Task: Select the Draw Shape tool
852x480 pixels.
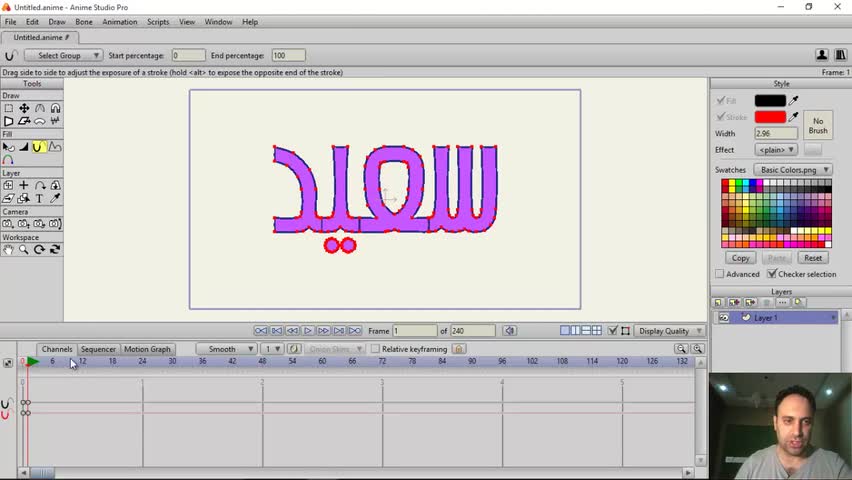Action: [x=8, y=121]
